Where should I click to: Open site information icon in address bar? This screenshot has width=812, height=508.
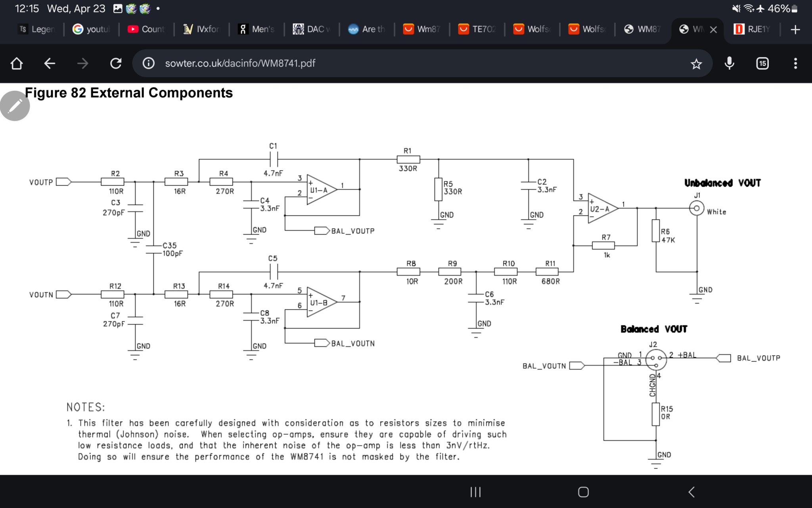coord(148,63)
